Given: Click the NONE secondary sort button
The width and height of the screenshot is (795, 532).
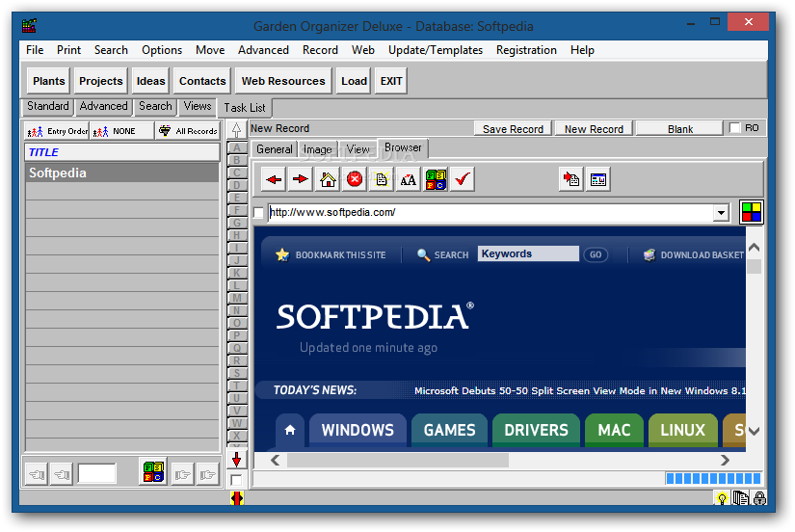Looking at the screenshot, I should [x=121, y=131].
